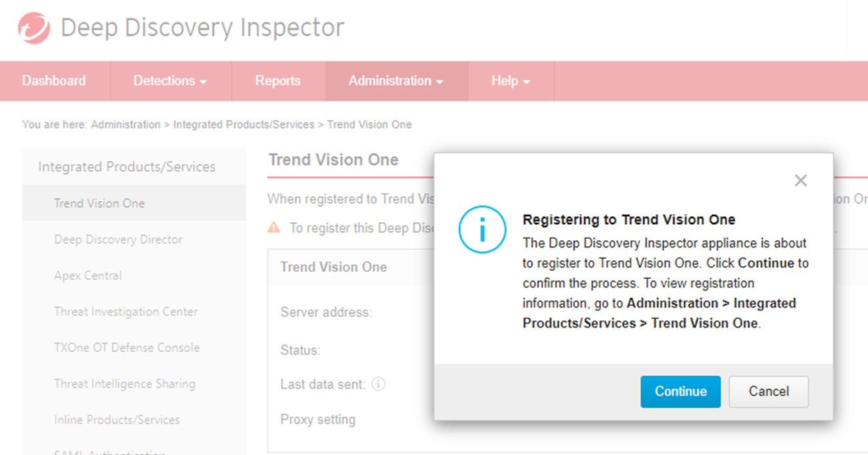This screenshot has width=868, height=455.
Task: Click Integrated Products/Services breadcrumb link
Action: pos(243,125)
